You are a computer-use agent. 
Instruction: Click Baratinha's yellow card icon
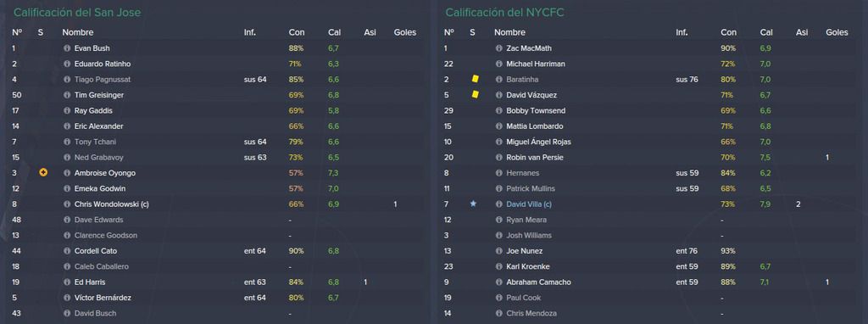475,79
